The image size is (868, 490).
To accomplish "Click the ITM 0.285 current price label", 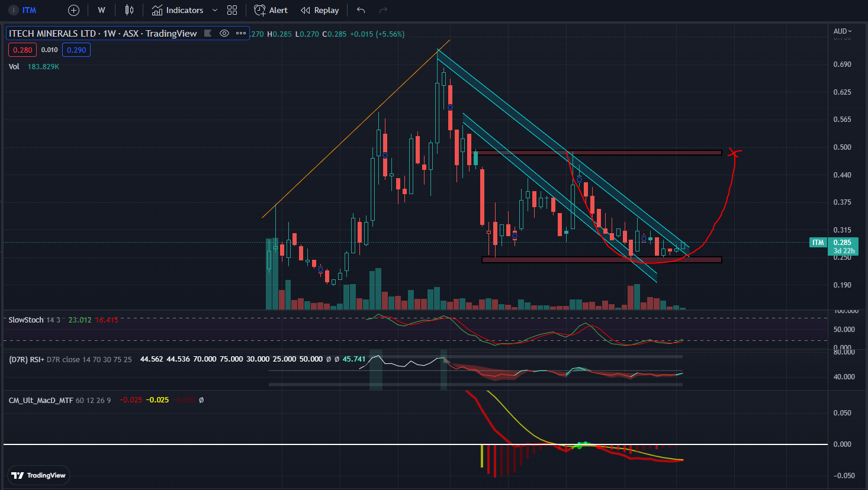I will click(833, 243).
